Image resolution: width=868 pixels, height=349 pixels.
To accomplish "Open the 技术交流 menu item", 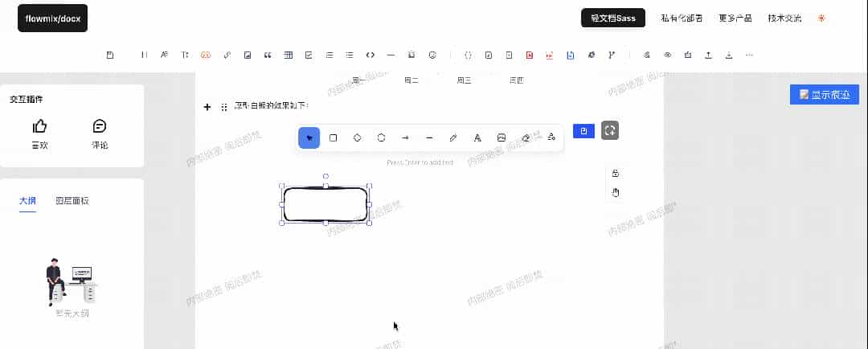I will click(x=784, y=18).
